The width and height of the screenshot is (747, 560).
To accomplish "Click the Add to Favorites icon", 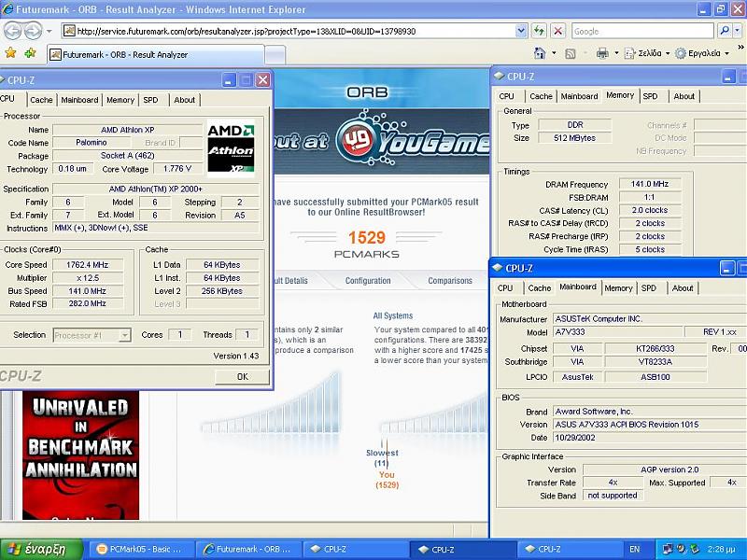I will [x=31, y=53].
